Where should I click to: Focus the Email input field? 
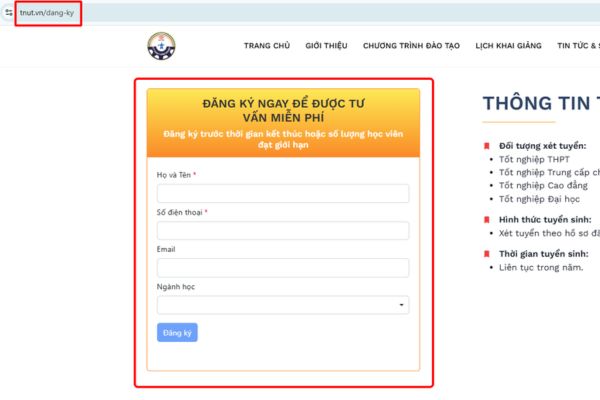coord(283,268)
